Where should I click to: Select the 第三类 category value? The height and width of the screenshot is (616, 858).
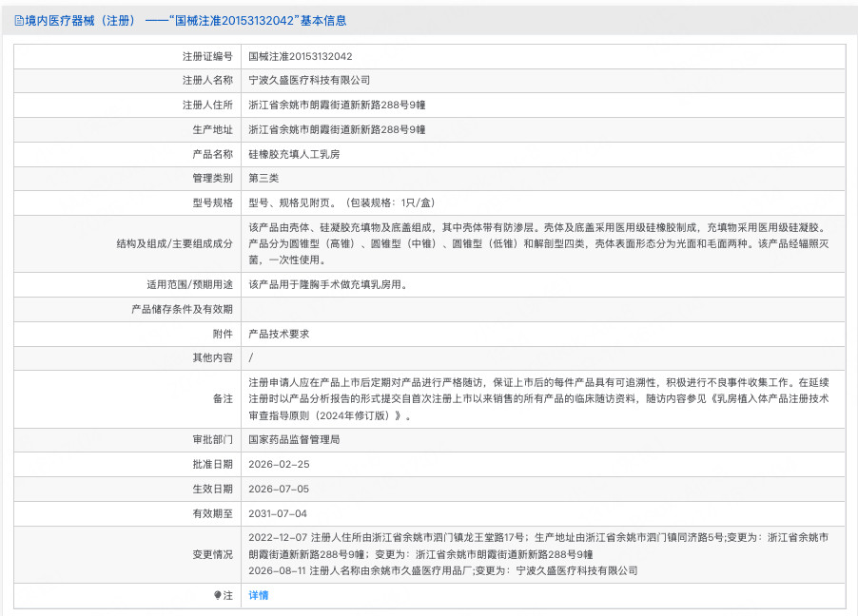[x=263, y=179]
